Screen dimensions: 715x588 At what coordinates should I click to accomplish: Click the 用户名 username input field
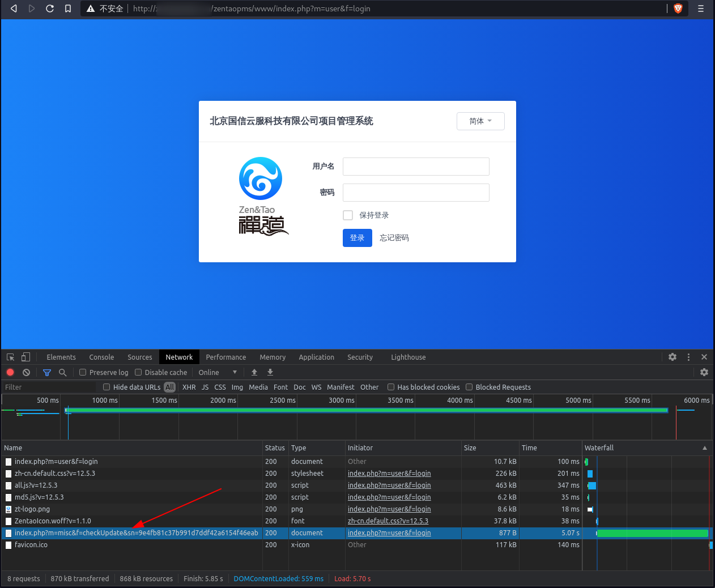coord(416,167)
